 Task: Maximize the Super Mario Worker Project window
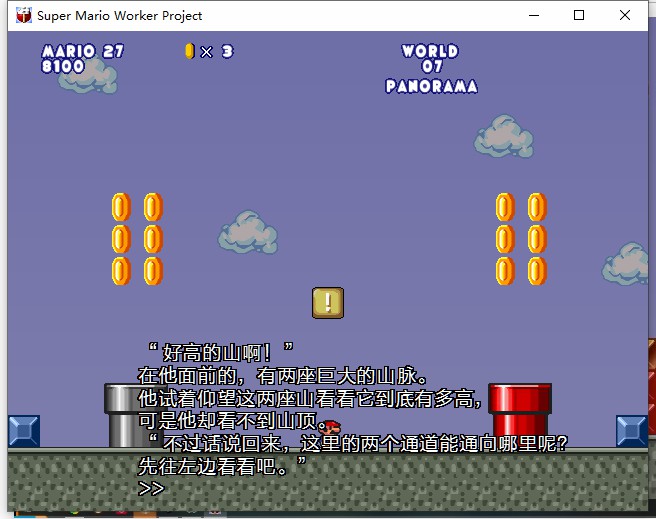coord(579,15)
